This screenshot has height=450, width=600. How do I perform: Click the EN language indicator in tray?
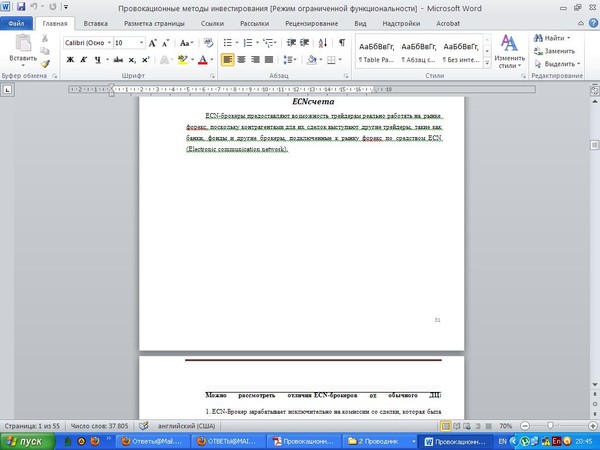(x=502, y=442)
